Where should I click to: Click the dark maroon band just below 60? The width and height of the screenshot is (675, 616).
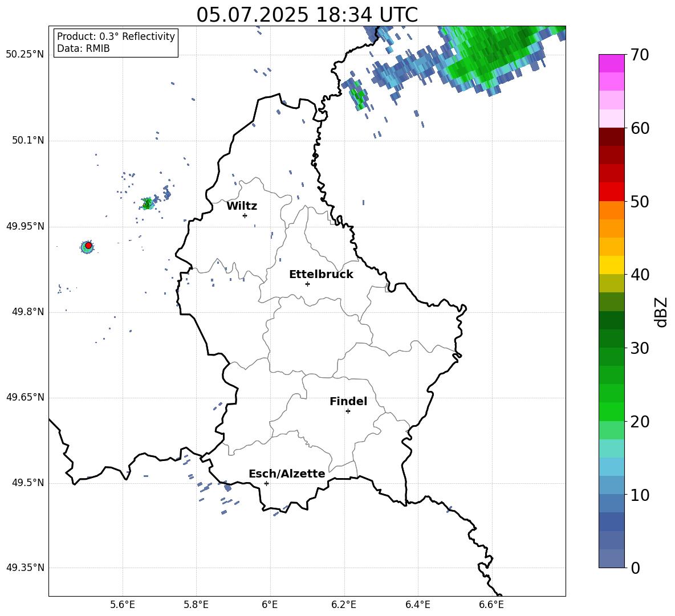611,137
